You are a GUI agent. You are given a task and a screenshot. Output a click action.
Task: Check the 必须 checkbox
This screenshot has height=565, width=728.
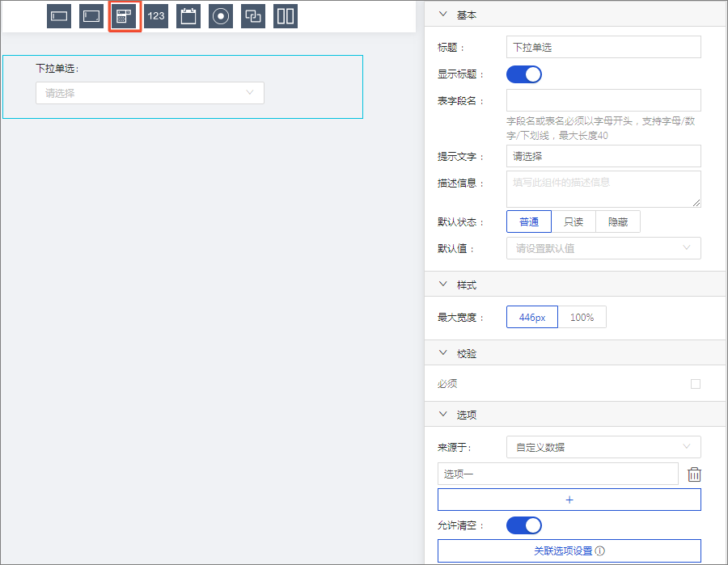pyautogui.click(x=695, y=384)
